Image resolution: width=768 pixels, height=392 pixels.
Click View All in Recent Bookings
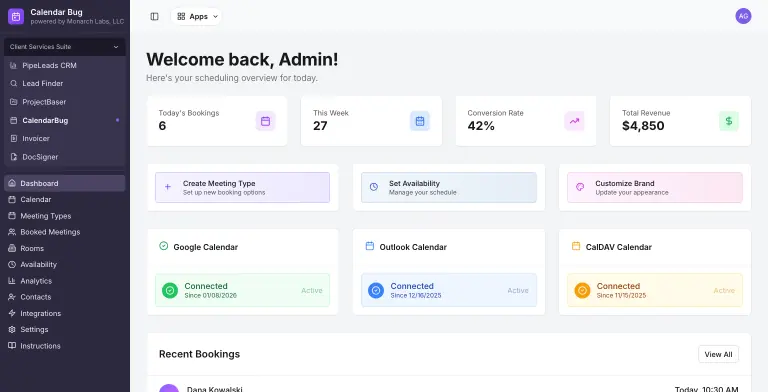[719, 354]
